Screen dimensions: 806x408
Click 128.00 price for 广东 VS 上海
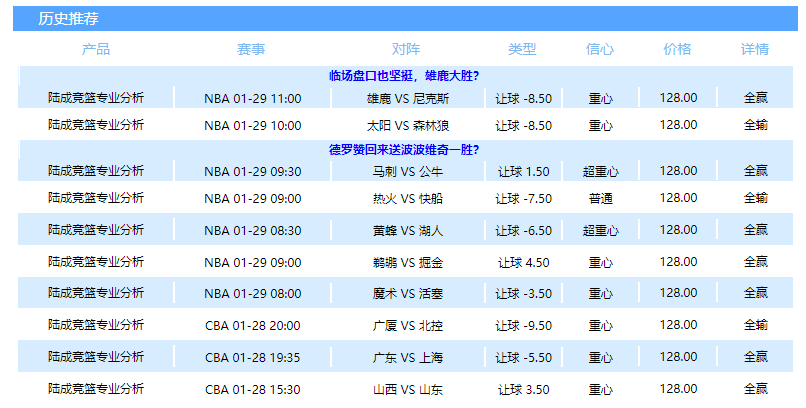click(x=678, y=357)
